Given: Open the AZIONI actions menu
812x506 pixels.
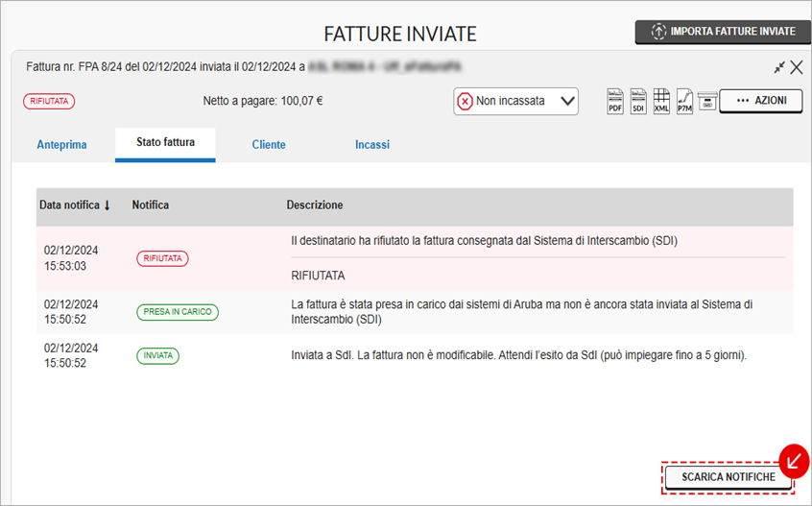Looking at the screenshot, I should click(x=760, y=101).
